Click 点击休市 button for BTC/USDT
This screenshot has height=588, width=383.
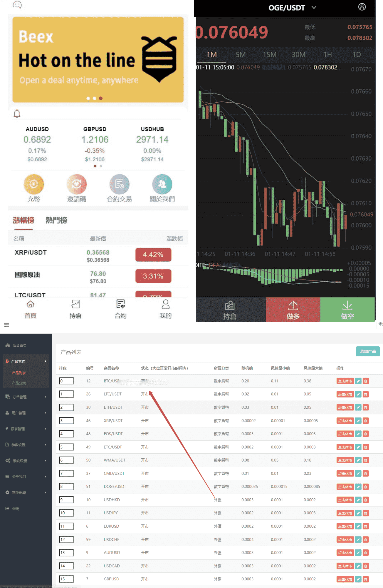coord(345,381)
